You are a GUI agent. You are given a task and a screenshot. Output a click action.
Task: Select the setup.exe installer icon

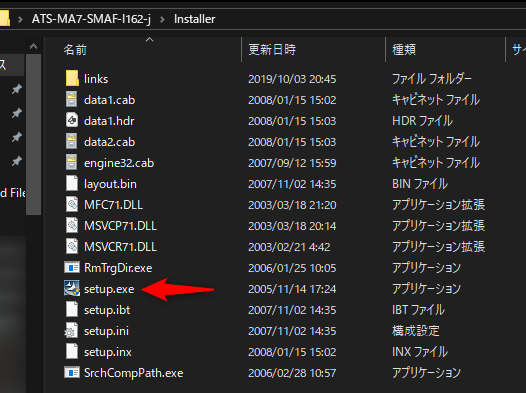pos(72,288)
